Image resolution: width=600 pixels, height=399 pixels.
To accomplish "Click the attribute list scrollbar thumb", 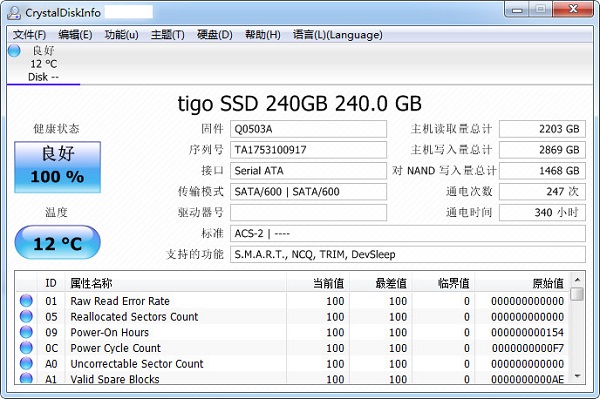I will point(577,294).
